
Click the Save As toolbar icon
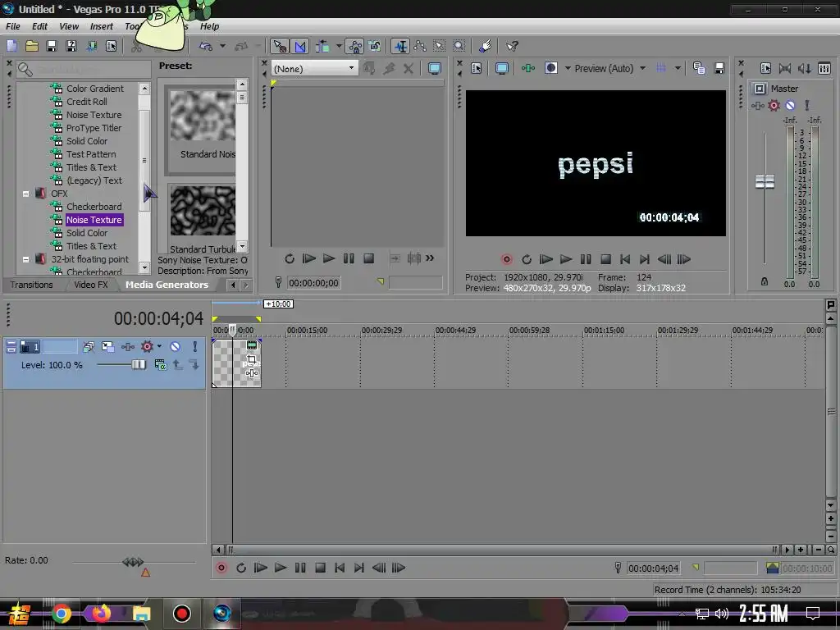pos(71,46)
